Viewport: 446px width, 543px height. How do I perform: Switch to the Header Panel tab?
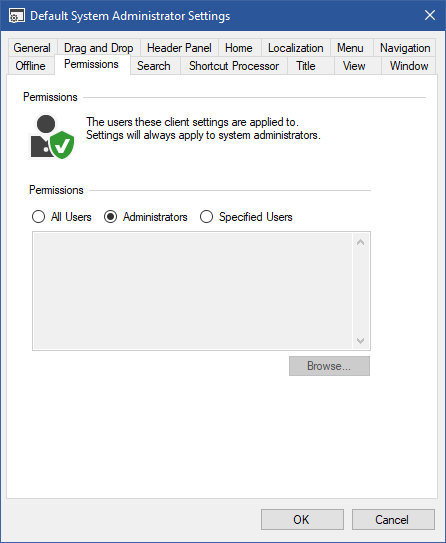pos(179,48)
